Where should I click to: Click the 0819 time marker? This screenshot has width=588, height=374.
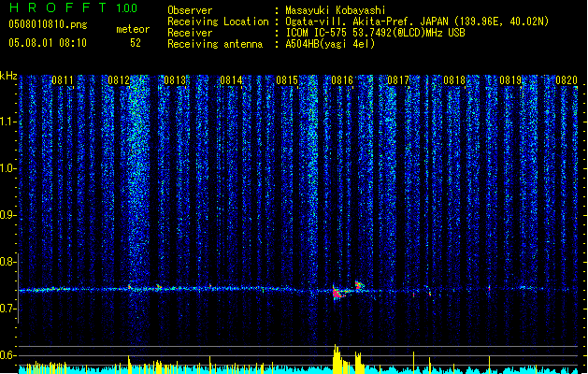(510, 80)
